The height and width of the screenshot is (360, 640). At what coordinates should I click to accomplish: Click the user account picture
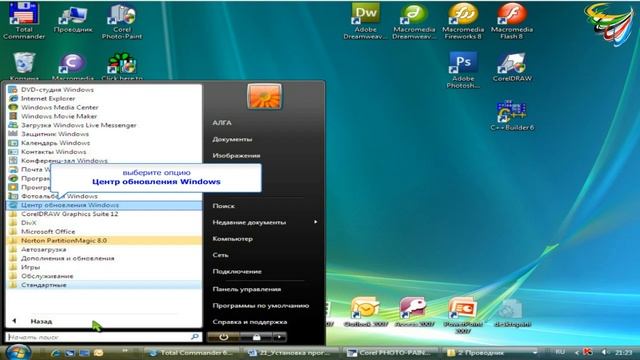click(x=264, y=96)
